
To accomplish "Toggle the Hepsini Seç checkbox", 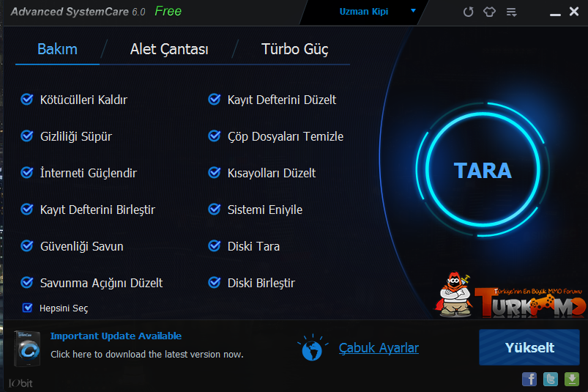I will point(27,308).
